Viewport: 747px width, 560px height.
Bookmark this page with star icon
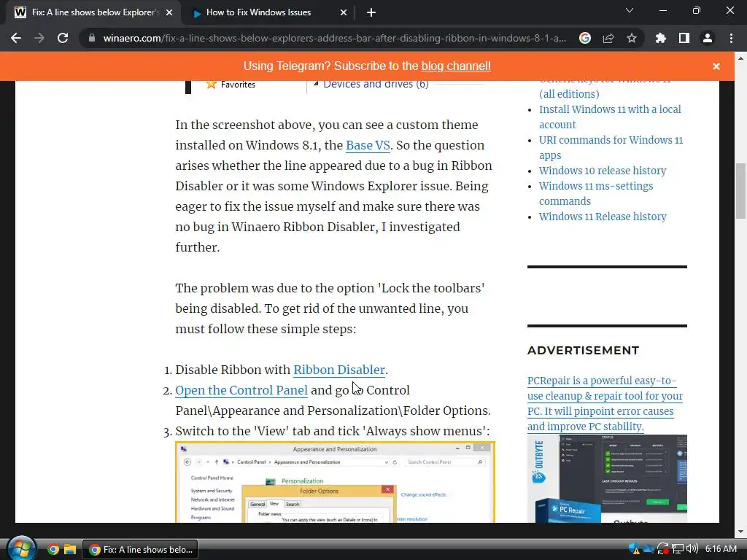click(632, 38)
